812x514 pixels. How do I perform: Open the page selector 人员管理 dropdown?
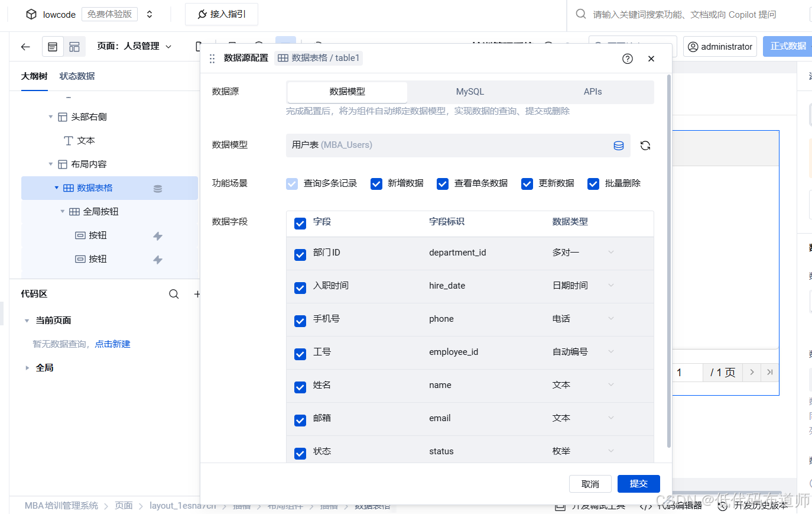(135, 46)
